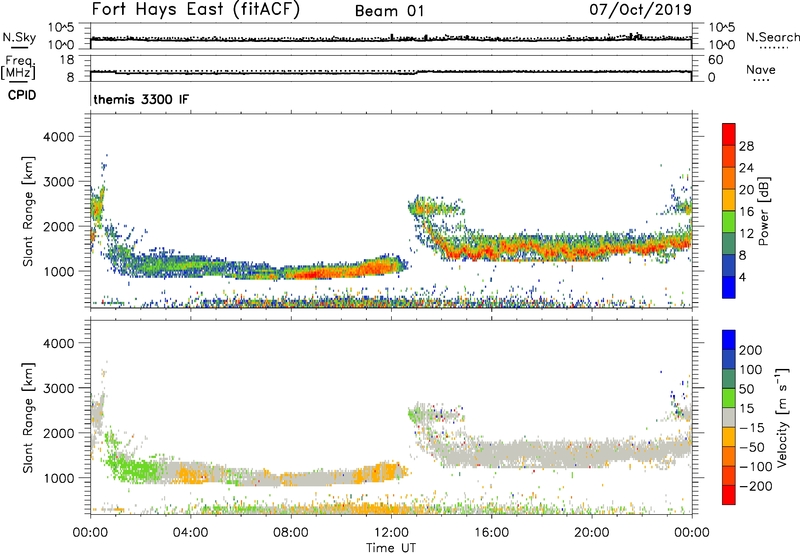Select the 'Beam 01' label
Screen dimensions: 800x554
coord(389,11)
